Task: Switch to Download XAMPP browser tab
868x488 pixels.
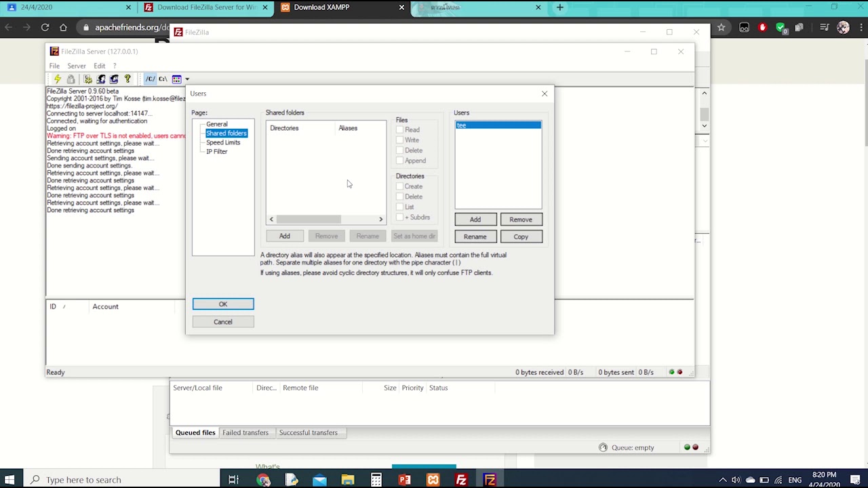Action: 341,7
